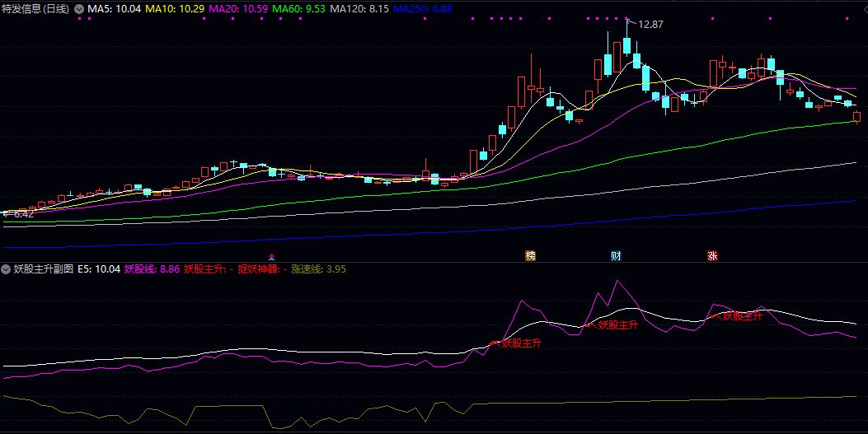This screenshot has height=434, width=868.
Task: Click the 特发信息(日线) chart title
Action: pos(35,9)
